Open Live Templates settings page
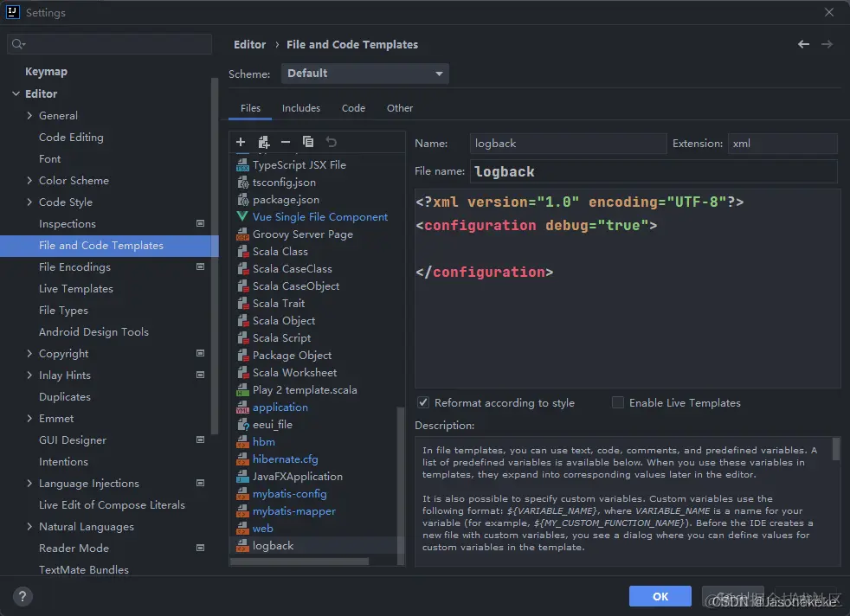 click(76, 289)
